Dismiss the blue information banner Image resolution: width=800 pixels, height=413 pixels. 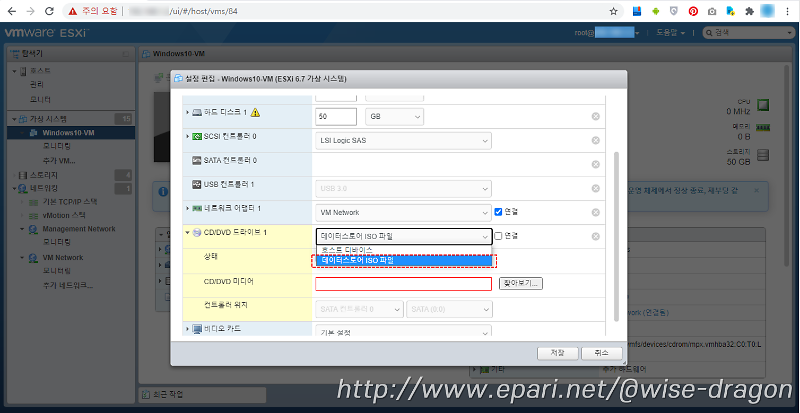[756, 190]
